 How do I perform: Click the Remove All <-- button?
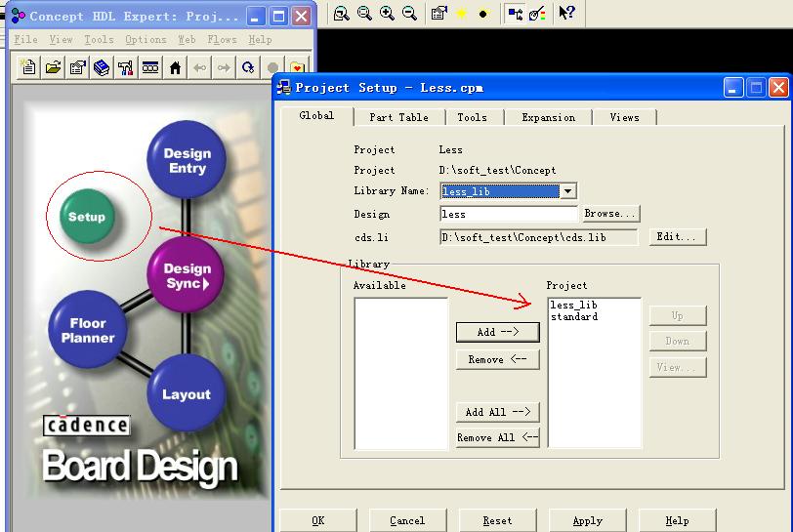498,437
